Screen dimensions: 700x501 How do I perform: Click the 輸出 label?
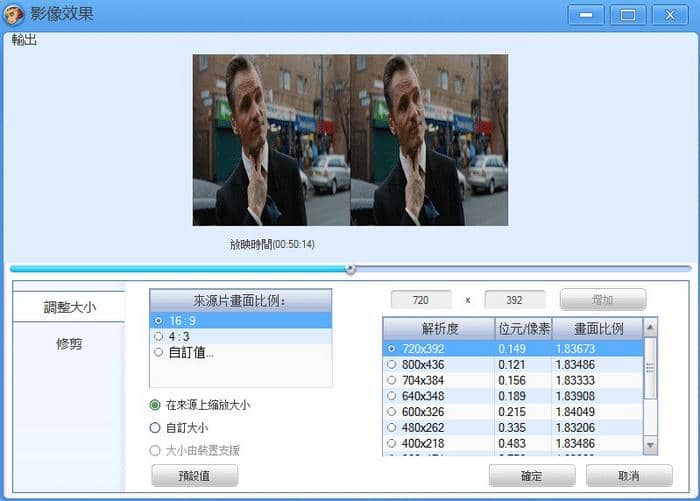[x=24, y=40]
